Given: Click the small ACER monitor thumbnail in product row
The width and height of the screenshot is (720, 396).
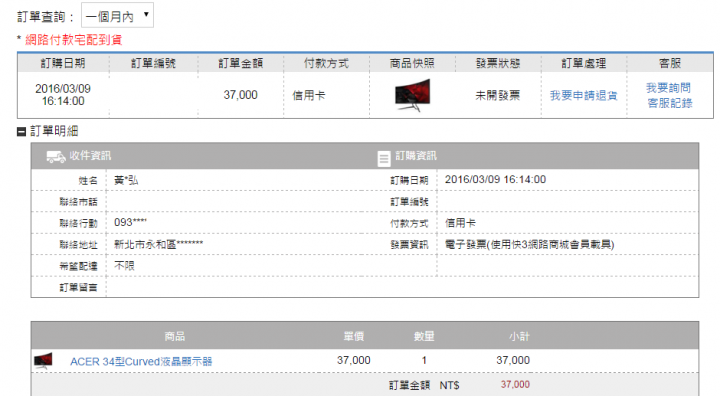Looking at the screenshot, I should click(43, 361).
